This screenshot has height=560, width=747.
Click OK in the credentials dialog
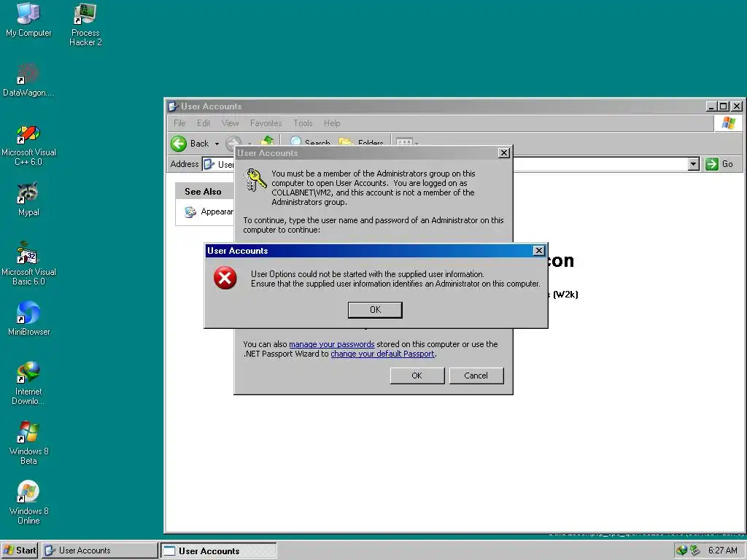[x=417, y=376]
